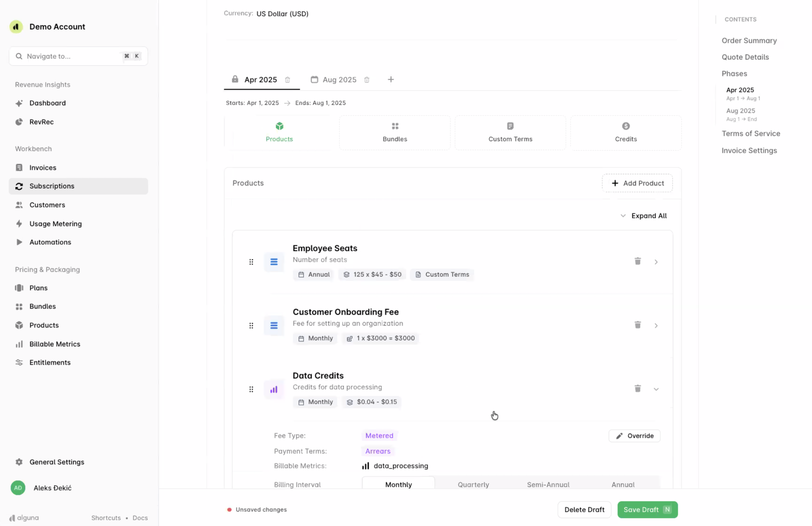This screenshot has height=526, width=812.
Task: Select the Annual billing interval option
Action: 622,484
